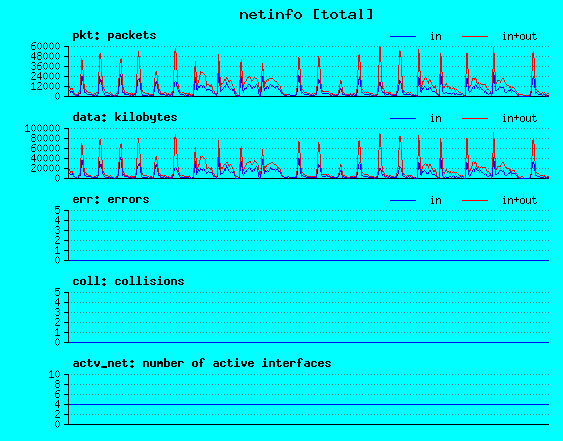Click the red 'in+out' legend line in kilobytes graph

pos(475,118)
